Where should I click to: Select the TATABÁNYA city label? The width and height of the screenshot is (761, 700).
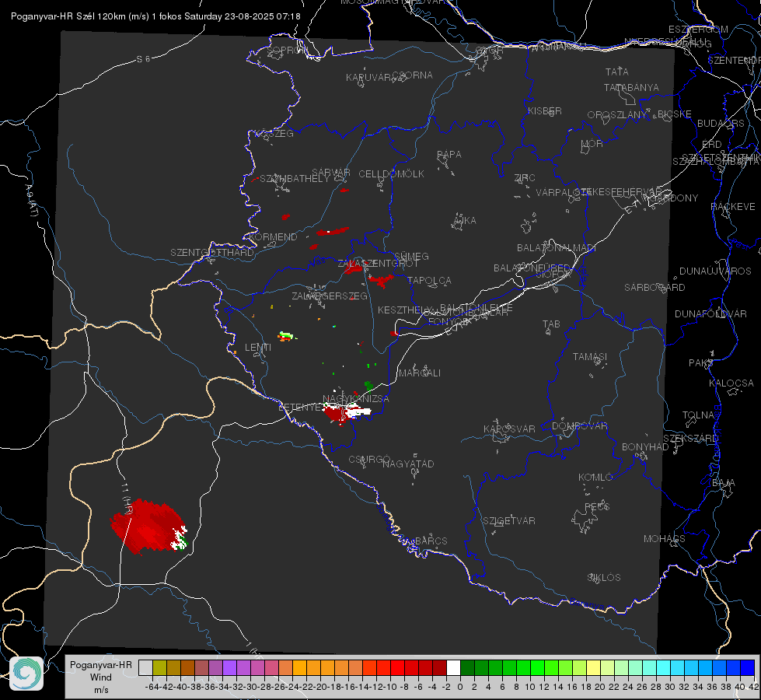(631, 87)
